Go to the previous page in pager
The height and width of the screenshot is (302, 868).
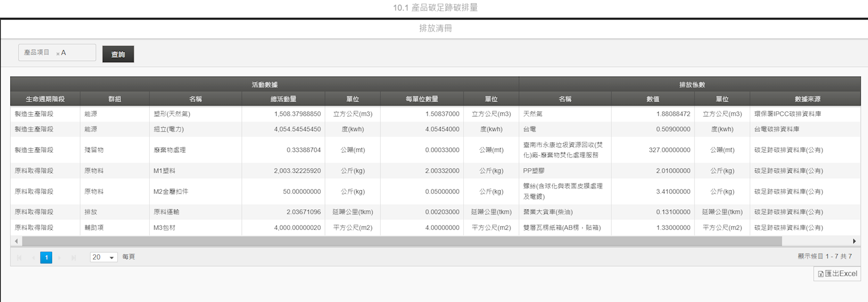[33, 257]
